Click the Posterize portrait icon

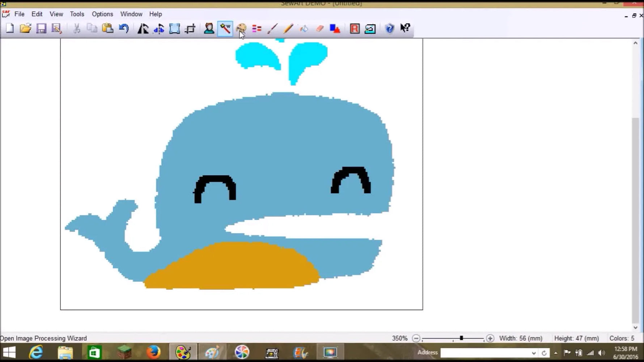209,28
